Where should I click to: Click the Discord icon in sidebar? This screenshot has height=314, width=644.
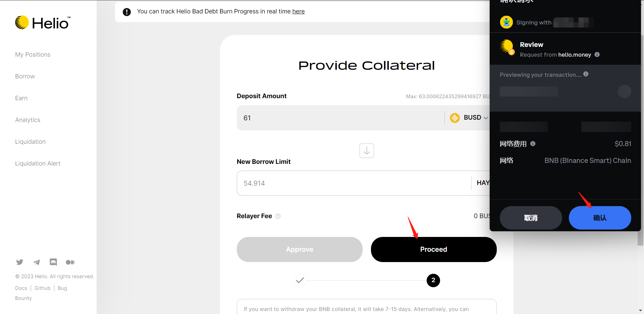click(x=53, y=262)
